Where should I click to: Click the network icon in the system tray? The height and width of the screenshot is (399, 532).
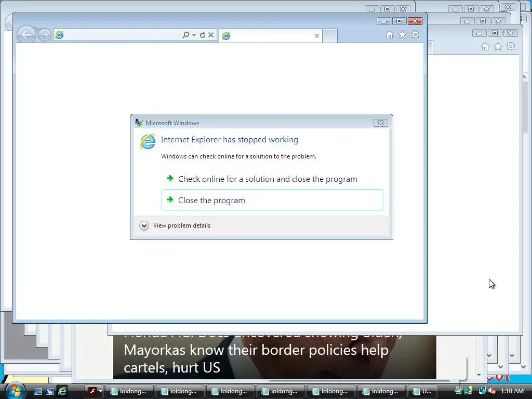pos(482,391)
